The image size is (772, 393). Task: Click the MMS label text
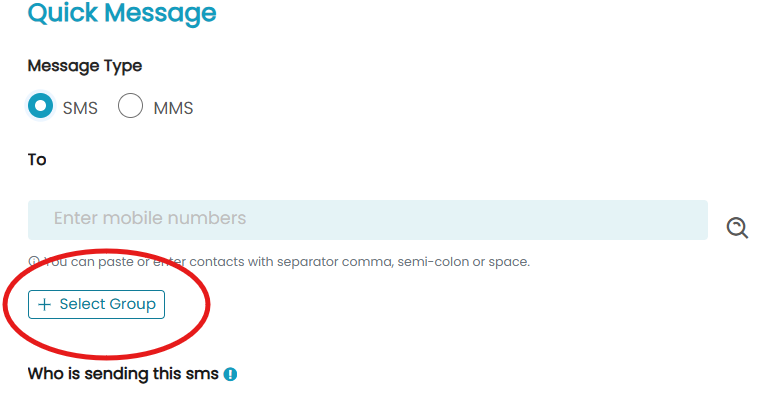click(x=173, y=108)
